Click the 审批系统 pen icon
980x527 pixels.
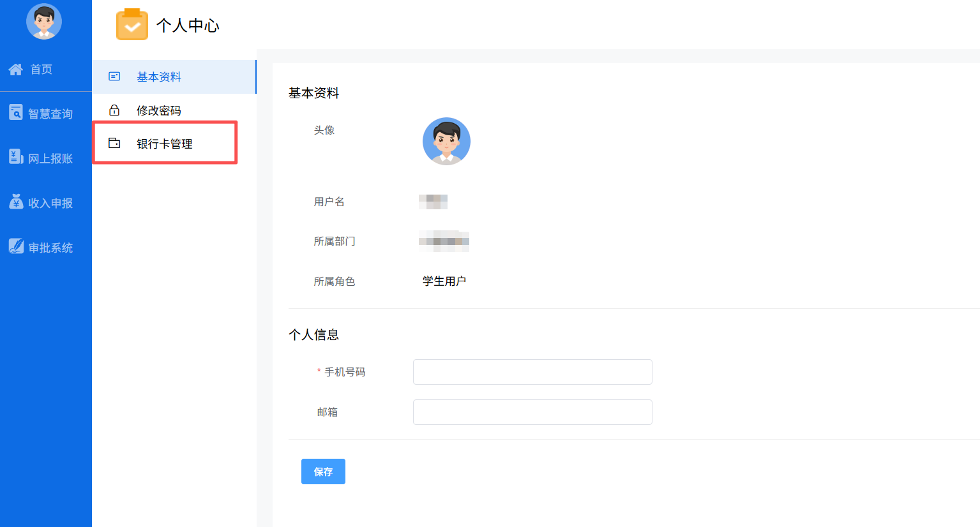16,246
